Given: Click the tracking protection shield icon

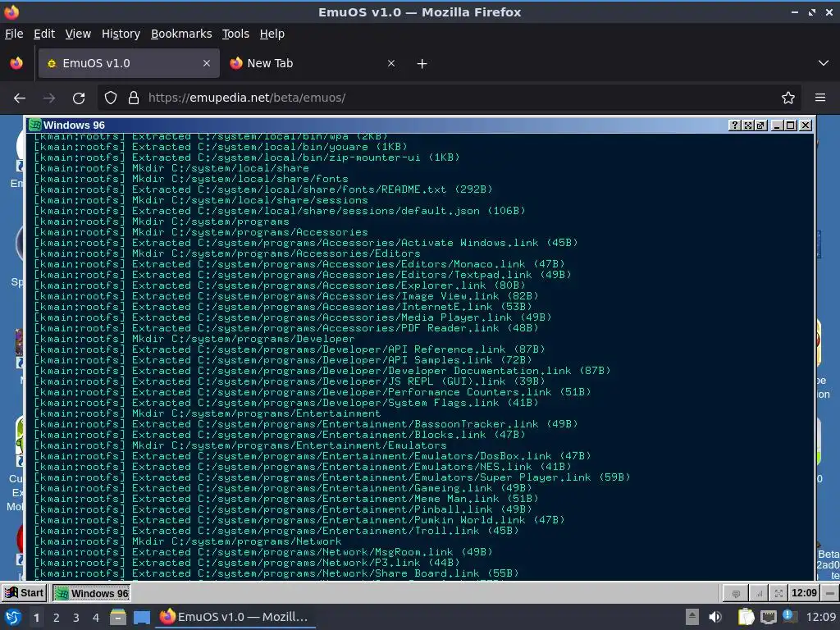Looking at the screenshot, I should [x=111, y=98].
